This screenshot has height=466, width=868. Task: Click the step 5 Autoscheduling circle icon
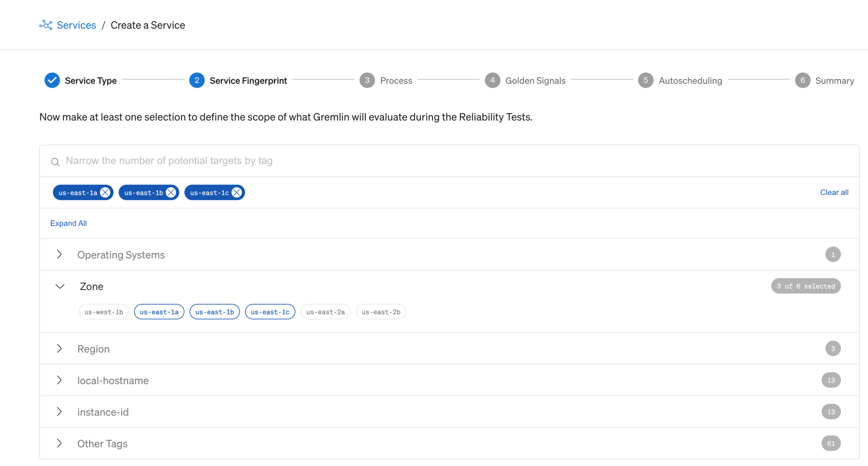coord(646,80)
